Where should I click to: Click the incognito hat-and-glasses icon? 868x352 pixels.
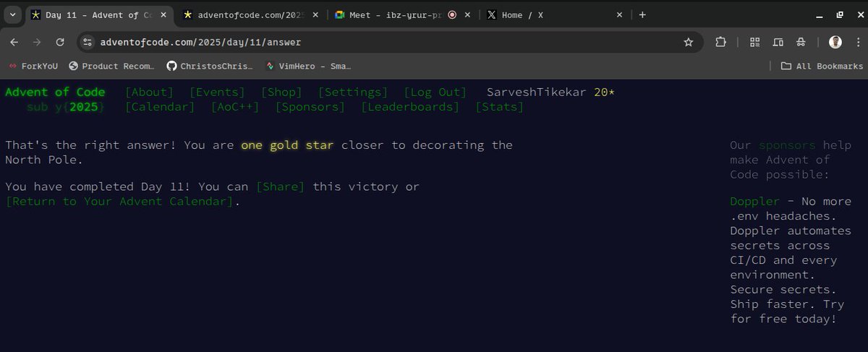point(800,43)
